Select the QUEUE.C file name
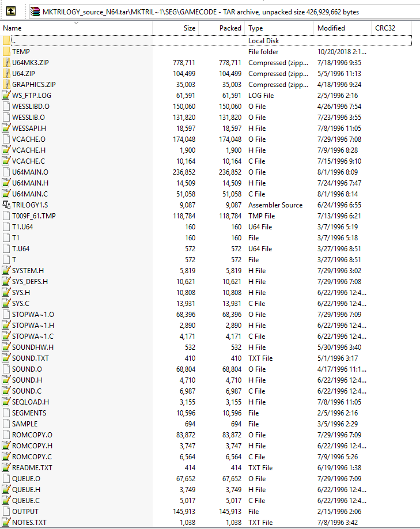This screenshot has height=529, width=420. tap(26, 501)
